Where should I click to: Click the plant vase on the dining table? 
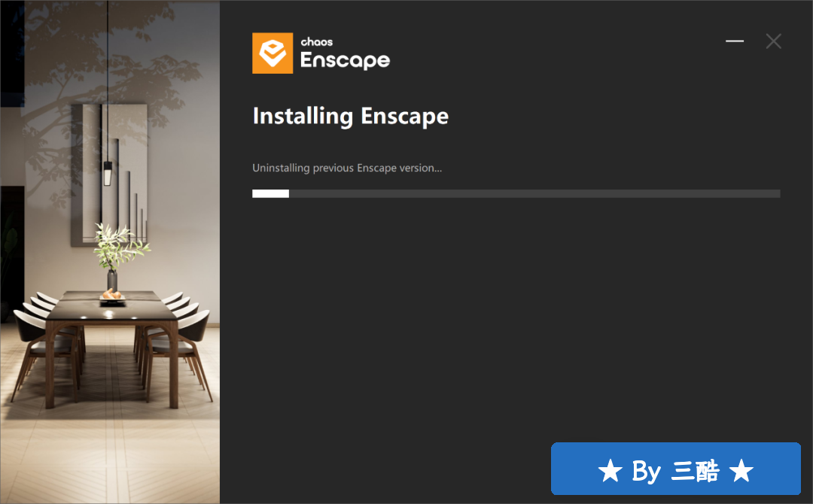(112, 280)
